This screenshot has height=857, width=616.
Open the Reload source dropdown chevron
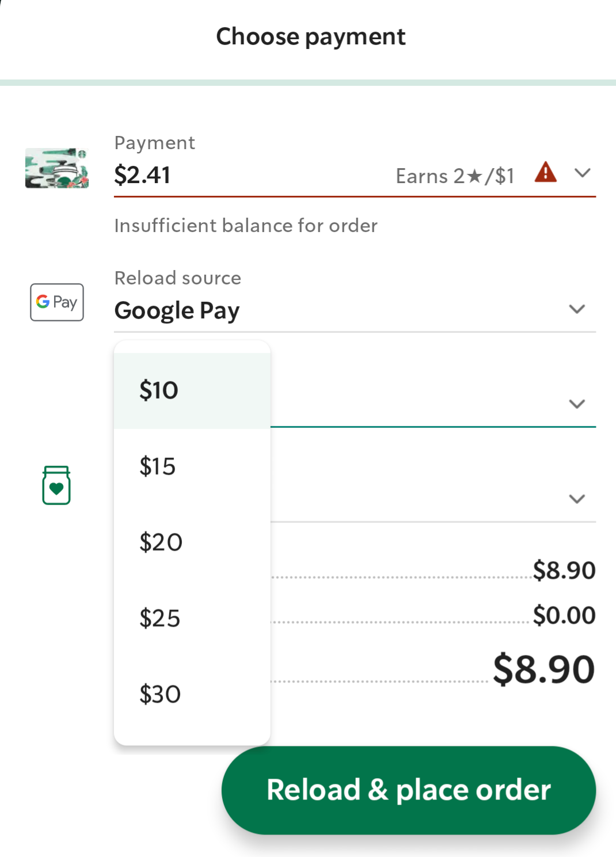(x=577, y=309)
